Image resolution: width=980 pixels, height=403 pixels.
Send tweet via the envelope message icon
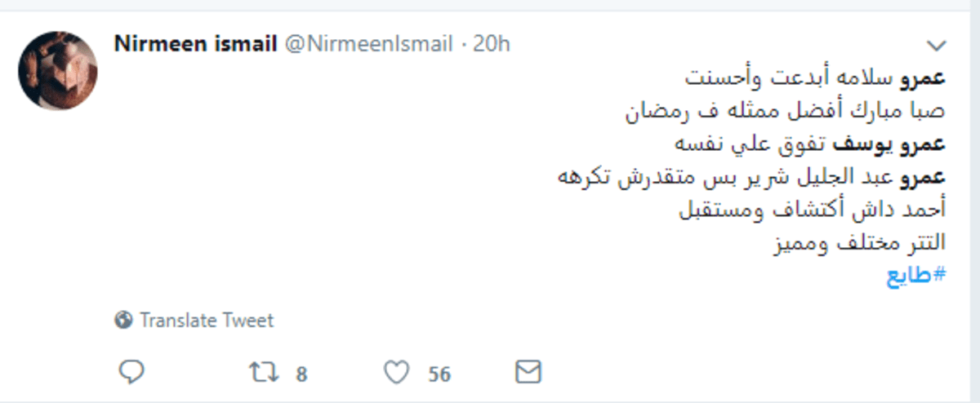coord(528,373)
